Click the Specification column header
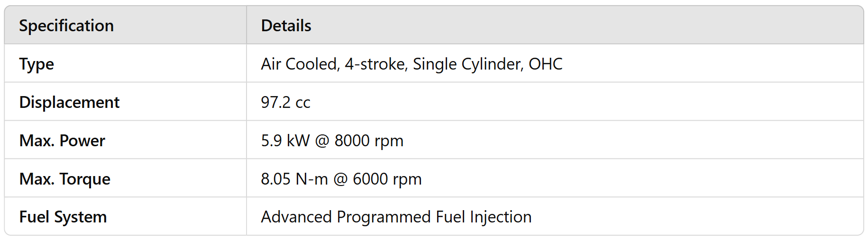The height and width of the screenshot is (239, 868). (66, 26)
